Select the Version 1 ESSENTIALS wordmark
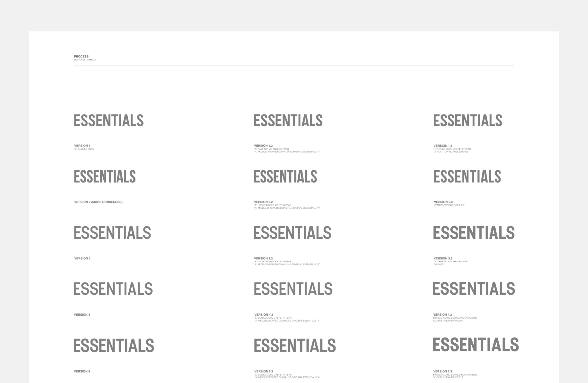Screen dimensions: 588x383 pyautogui.click(x=109, y=120)
